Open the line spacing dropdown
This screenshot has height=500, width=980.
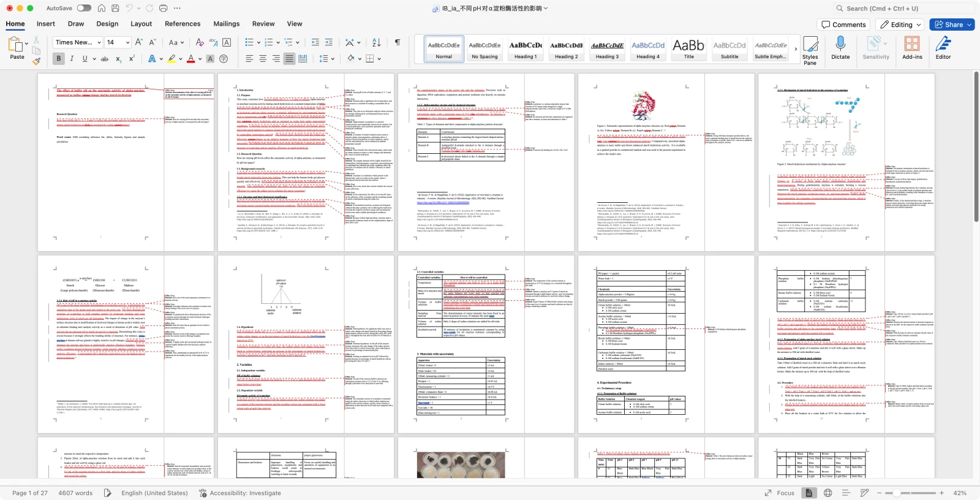(326, 59)
